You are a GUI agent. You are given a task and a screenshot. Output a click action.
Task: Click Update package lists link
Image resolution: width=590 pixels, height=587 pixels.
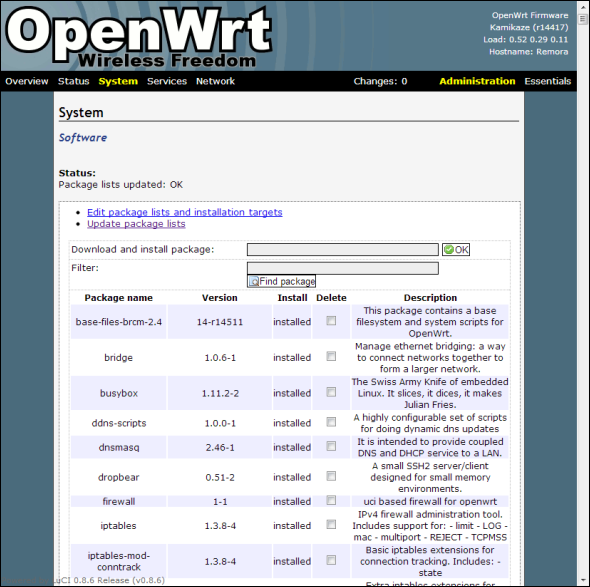pyautogui.click(x=136, y=224)
